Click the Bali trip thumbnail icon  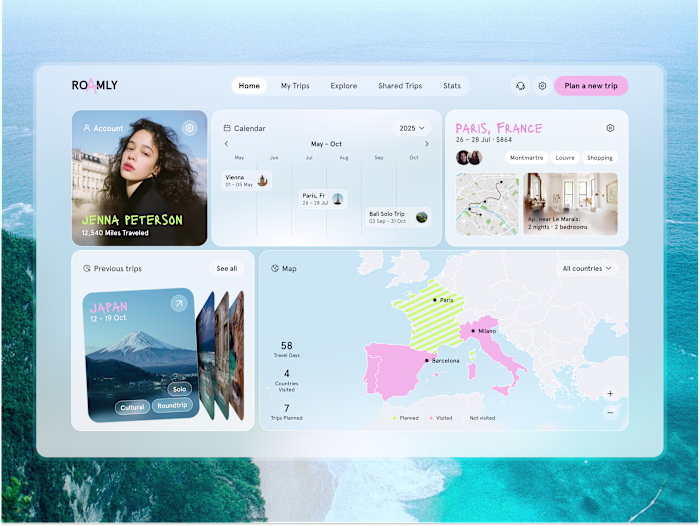click(x=421, y=217)
